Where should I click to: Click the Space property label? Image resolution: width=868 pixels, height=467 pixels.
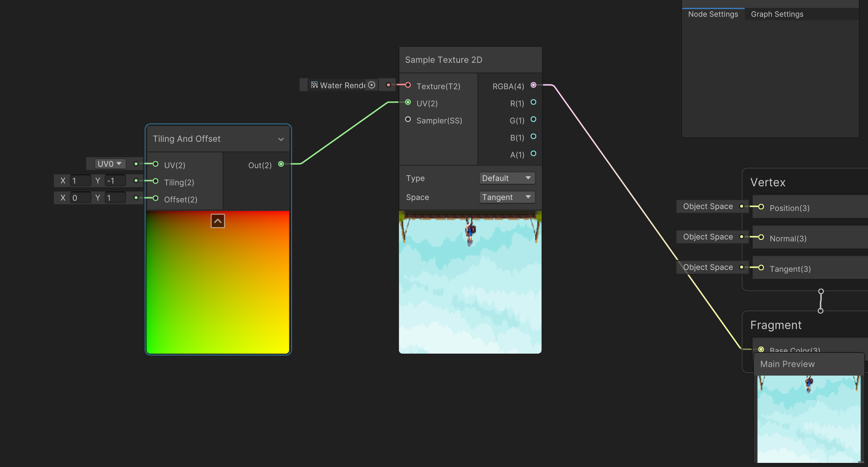(x=417, y=197)
